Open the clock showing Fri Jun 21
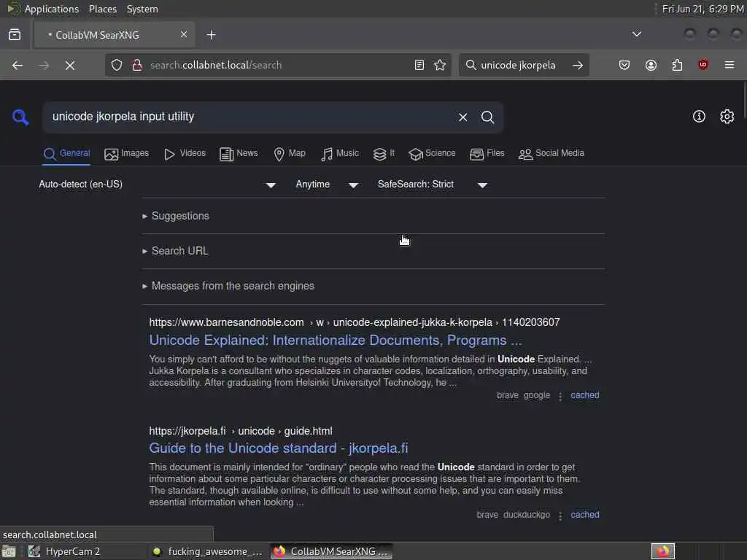Viewport: 747px width, 560px height. pyautogui.click(x=703, y=9)
